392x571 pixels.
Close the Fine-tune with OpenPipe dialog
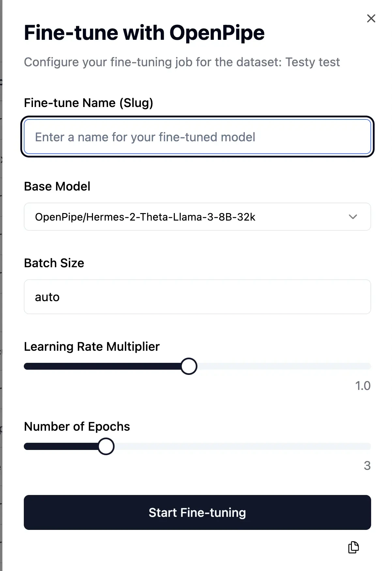click(371, 18)
